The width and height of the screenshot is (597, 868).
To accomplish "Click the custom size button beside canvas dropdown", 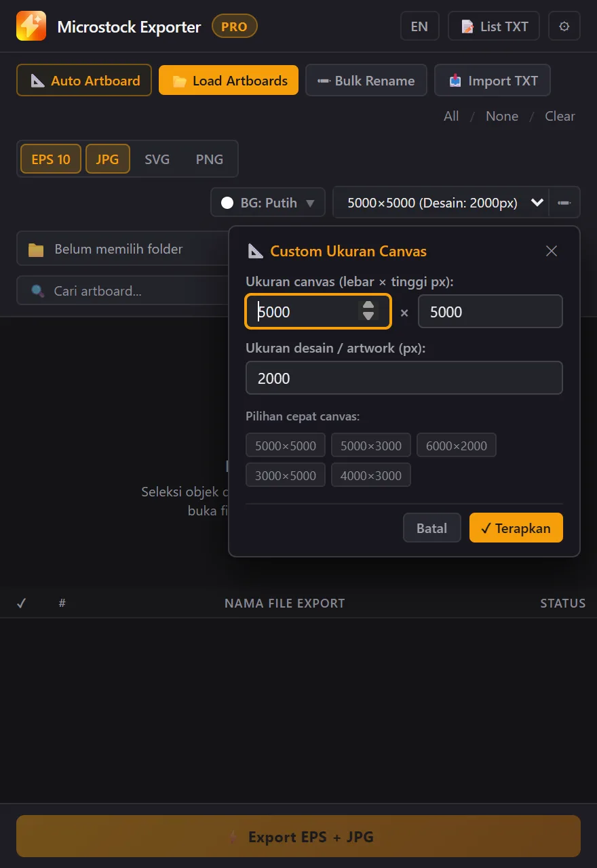I will [x=564, y=203].
